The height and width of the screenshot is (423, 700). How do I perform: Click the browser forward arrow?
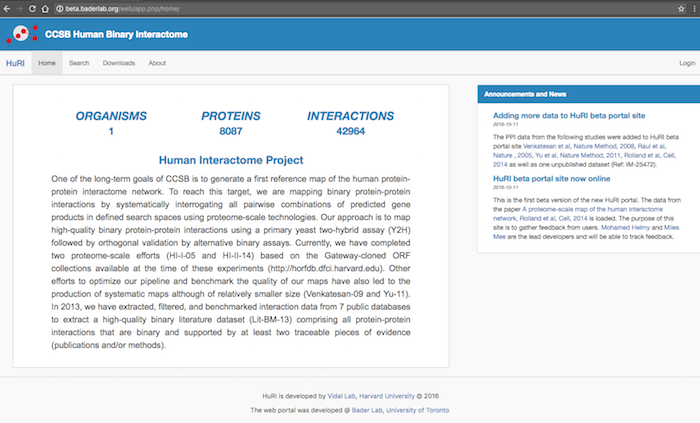[x=18, y=6]
